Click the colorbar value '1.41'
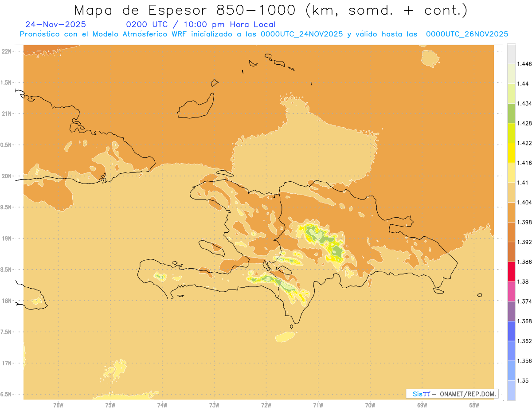Viewport: 532px width, 411px height. click(x=524, y=183)
